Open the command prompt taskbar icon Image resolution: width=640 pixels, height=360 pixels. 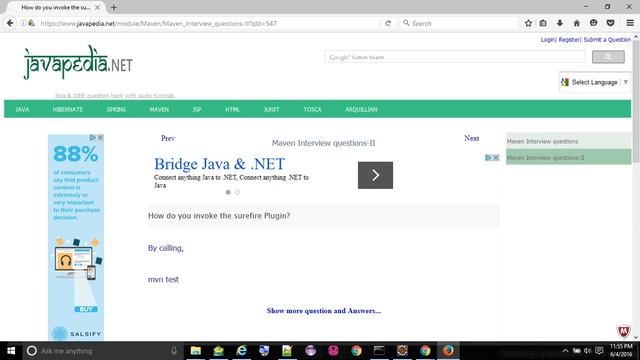(379, 351)
